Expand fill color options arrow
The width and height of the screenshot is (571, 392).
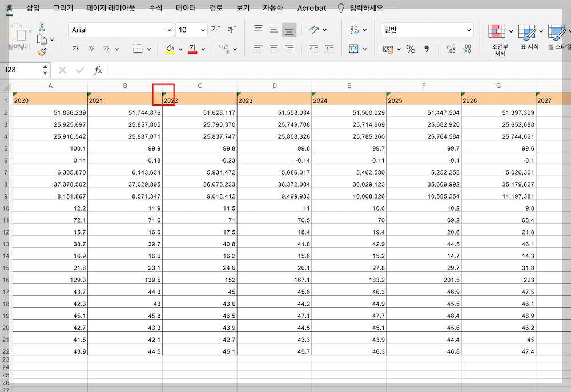(180, 49)
